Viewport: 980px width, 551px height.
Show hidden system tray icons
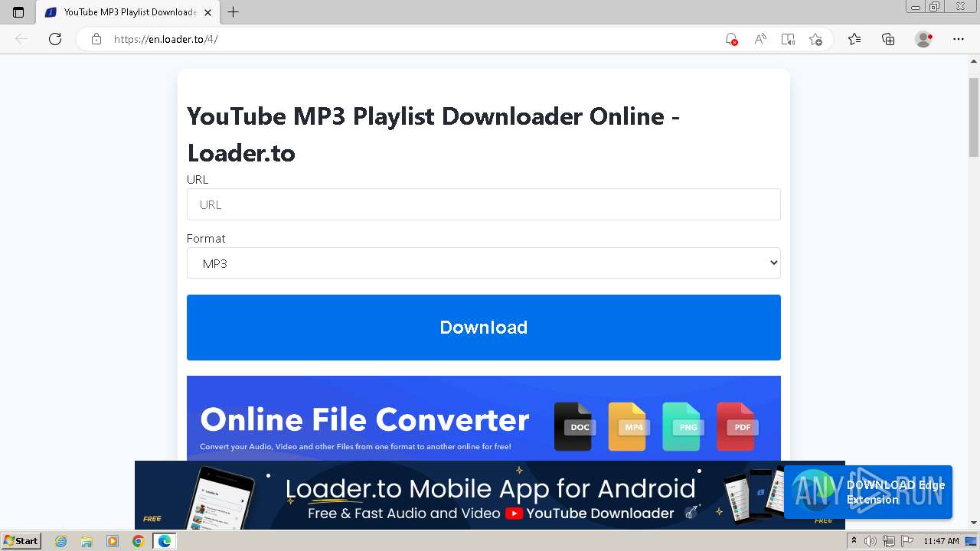tap(854, 541)
